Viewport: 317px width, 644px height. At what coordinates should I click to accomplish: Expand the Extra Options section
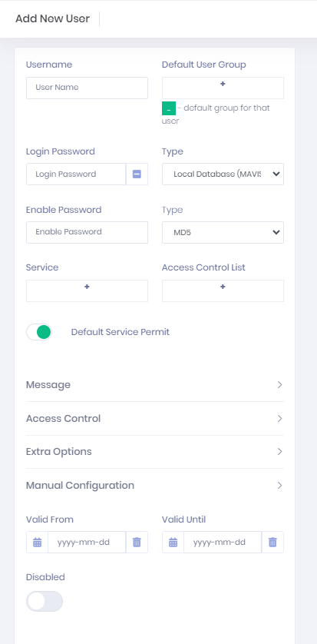(x=155, y=452)
